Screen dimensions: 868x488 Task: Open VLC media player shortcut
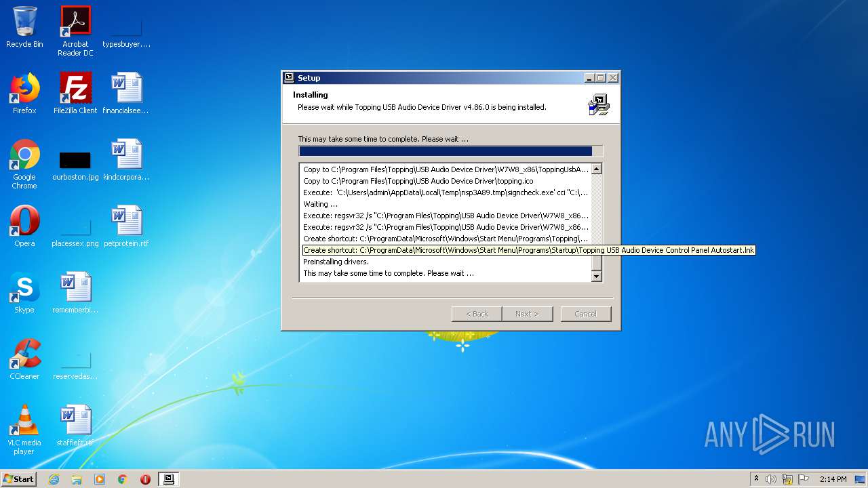click(24, 430)
